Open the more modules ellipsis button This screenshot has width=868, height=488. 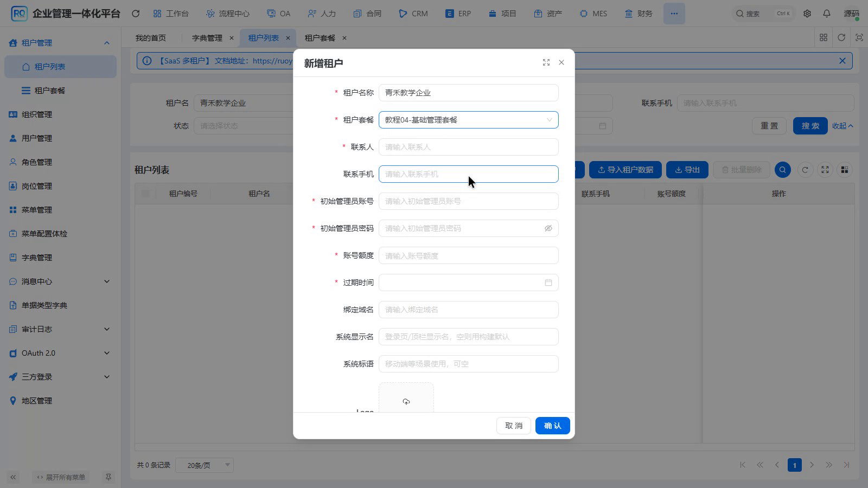674,14
